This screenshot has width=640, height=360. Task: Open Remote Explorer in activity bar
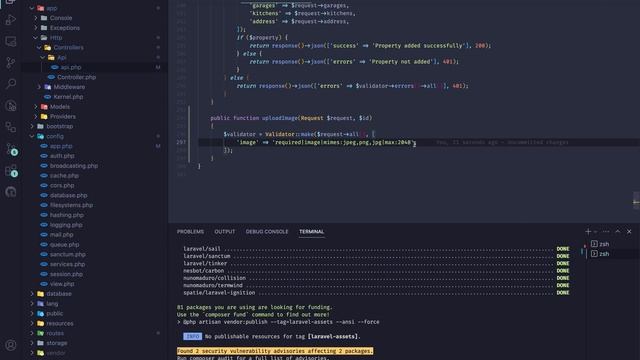(11, 41)
